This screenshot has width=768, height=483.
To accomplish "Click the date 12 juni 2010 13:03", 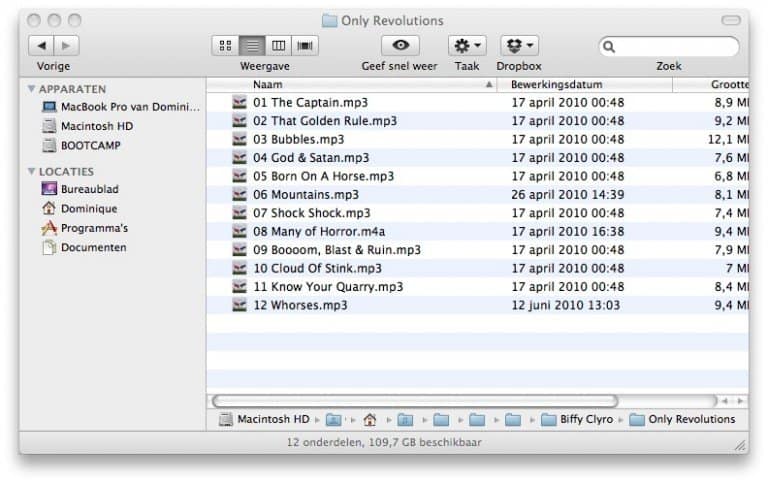I will [566, 305].
